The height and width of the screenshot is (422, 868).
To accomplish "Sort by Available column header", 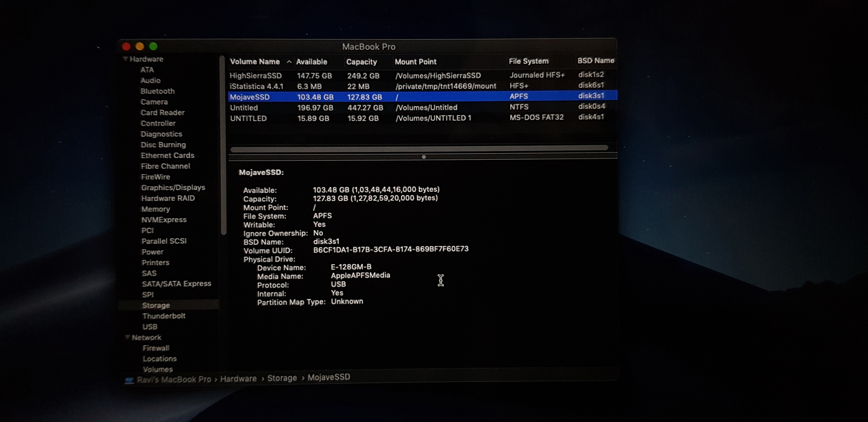I will [311, 62].
